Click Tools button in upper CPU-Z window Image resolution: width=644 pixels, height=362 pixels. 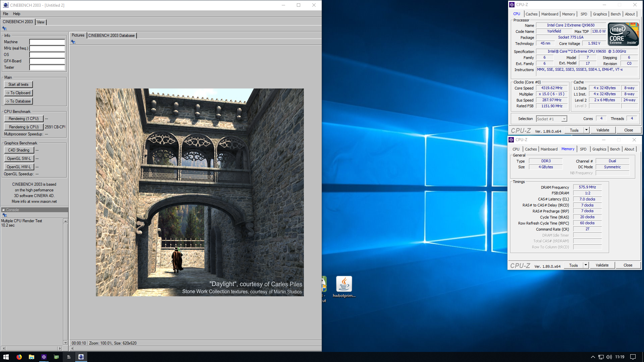[574, 130]
